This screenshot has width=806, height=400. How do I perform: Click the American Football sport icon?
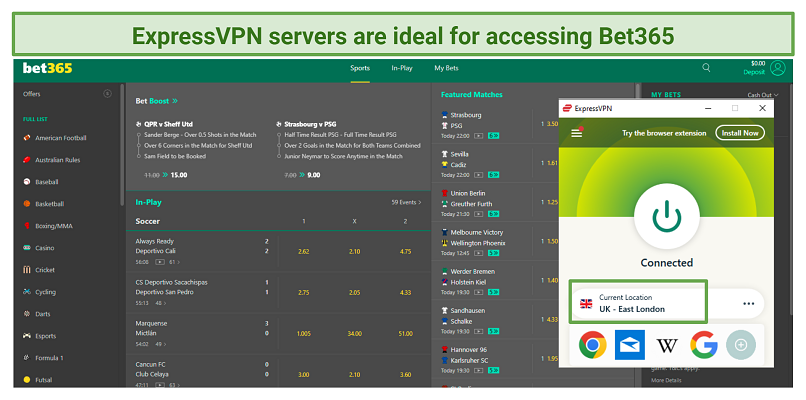pos(27,138)
